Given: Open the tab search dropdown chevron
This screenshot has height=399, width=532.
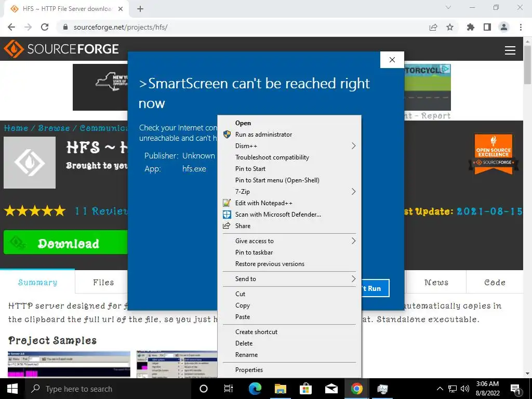Looking at the screenshot, I should (448, 7).
